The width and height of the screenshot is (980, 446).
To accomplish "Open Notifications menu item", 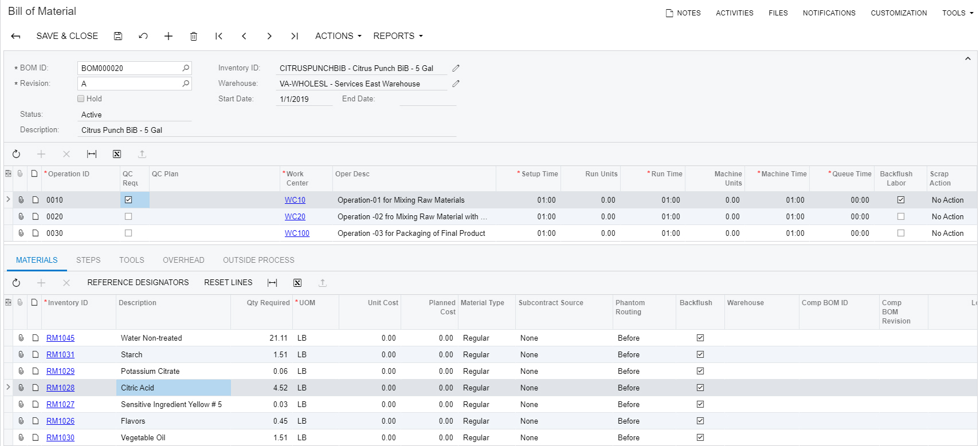I will point(829,13).
